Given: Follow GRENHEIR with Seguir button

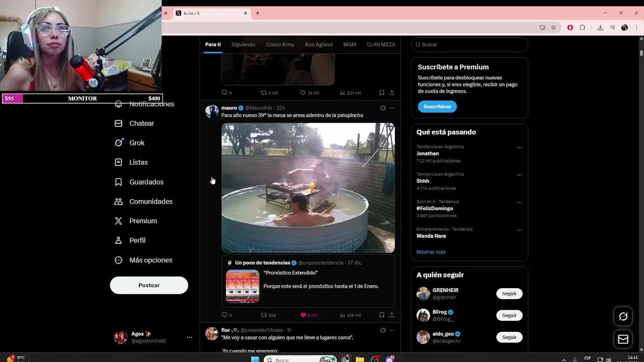Looking at the screenshot, I should (x=509, y=294).
